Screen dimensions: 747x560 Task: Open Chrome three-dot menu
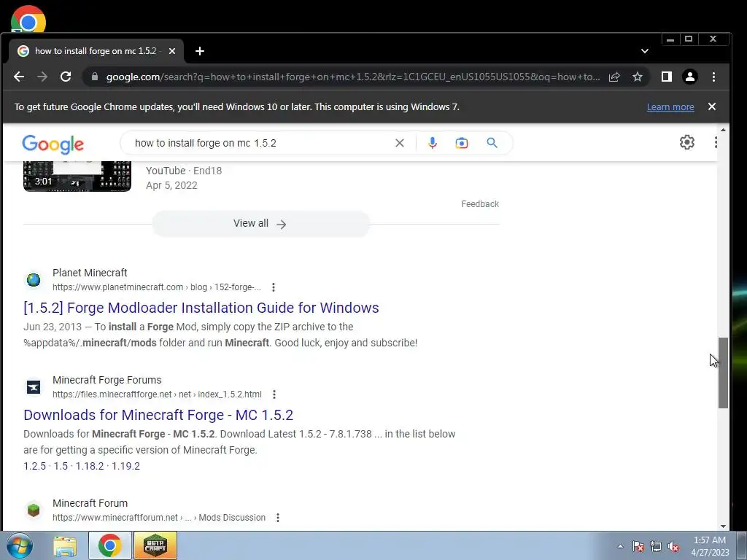click(x=713, y=77)
